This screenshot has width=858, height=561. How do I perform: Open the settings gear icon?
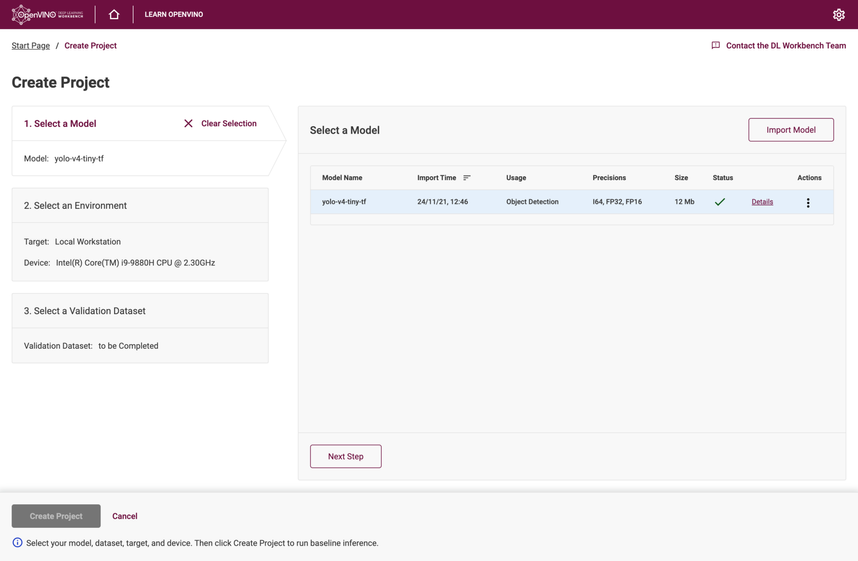click(x=838, y=15)
